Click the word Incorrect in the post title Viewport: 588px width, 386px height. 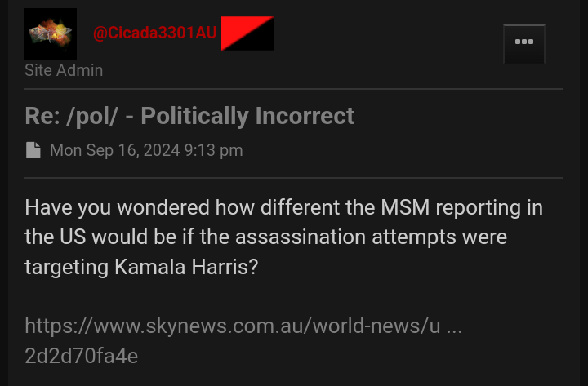(x=305, y=115)
